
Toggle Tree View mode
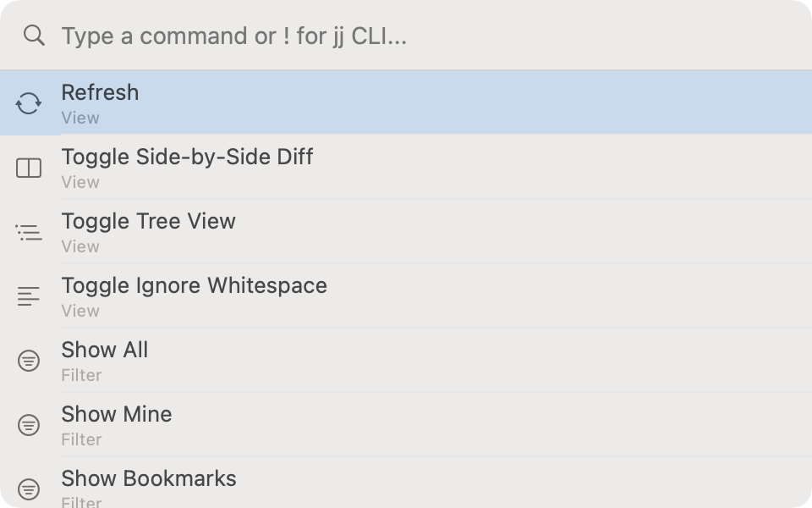(148, 221)
